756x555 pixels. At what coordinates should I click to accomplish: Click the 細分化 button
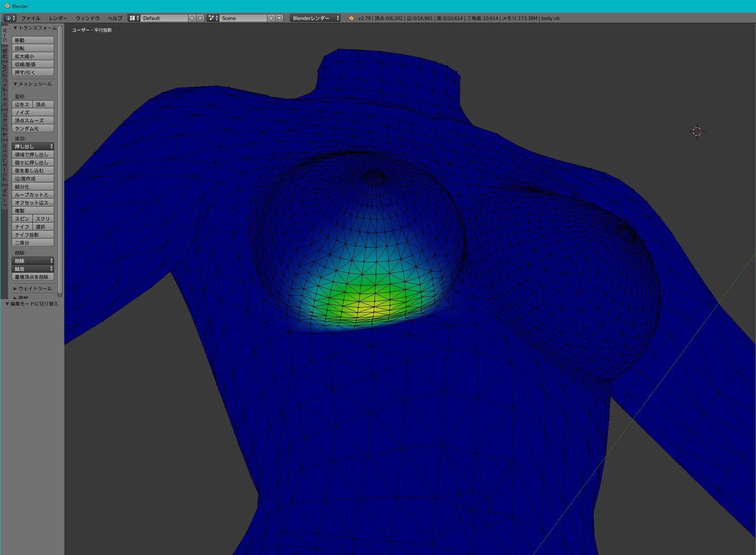(33, 187)
